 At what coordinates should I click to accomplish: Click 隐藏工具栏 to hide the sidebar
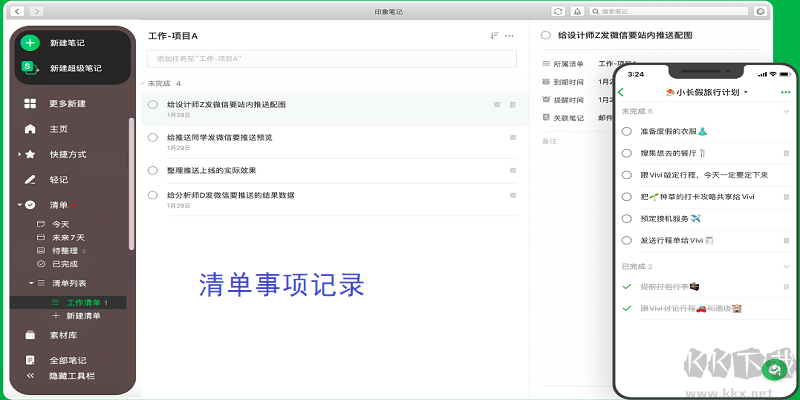coord(70,376)
